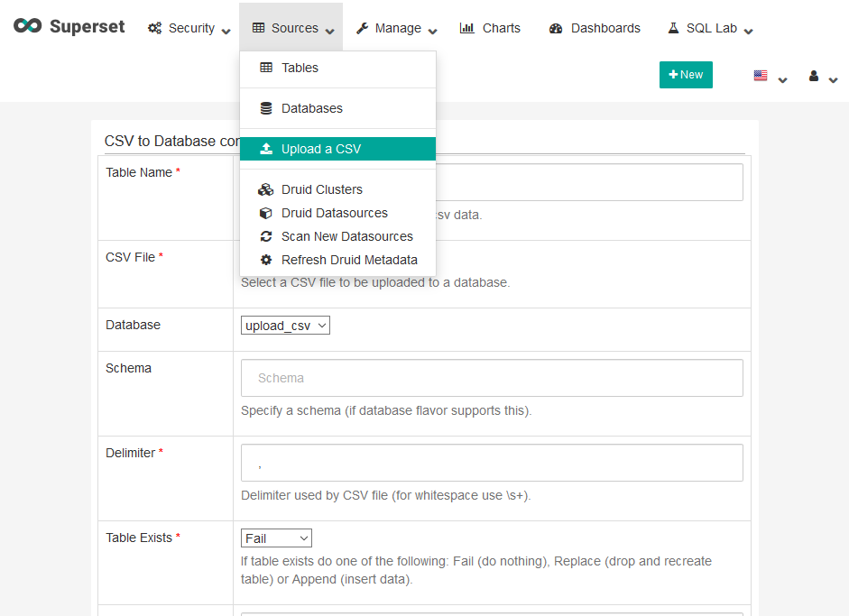The width and height of the screenshot is (849, 616).
Task: Click Scan New Datasources
Action: pos(346,236)
